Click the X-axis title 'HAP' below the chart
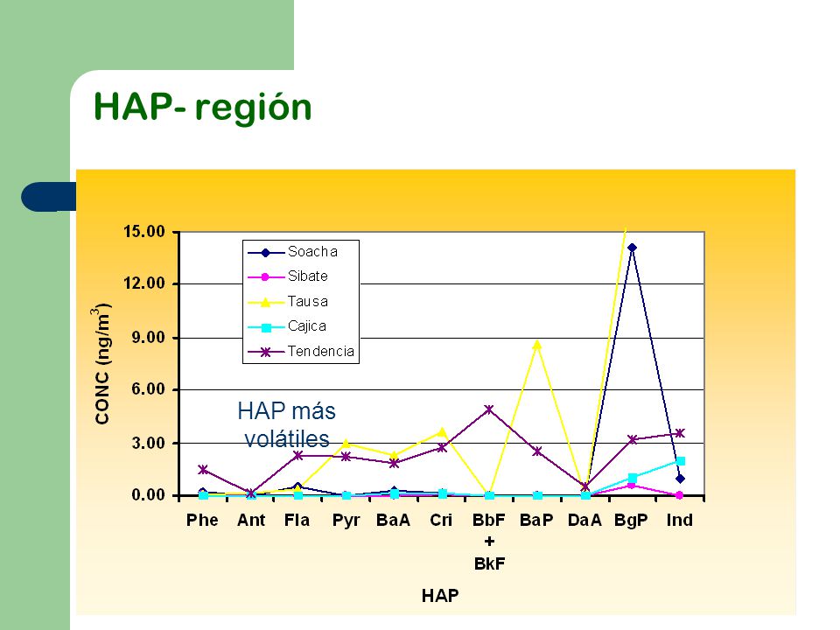The image size is (840, 630). click(440, 596)
